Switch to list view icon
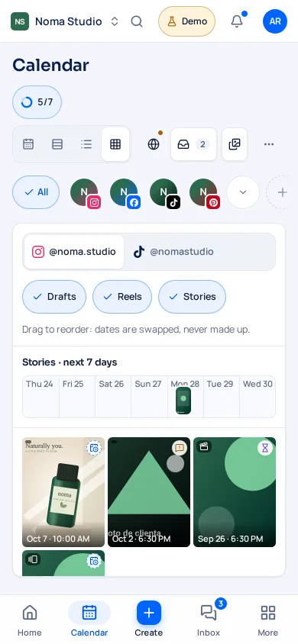Image resolution: width=298 pixels, height=644 pixels. 86,144
